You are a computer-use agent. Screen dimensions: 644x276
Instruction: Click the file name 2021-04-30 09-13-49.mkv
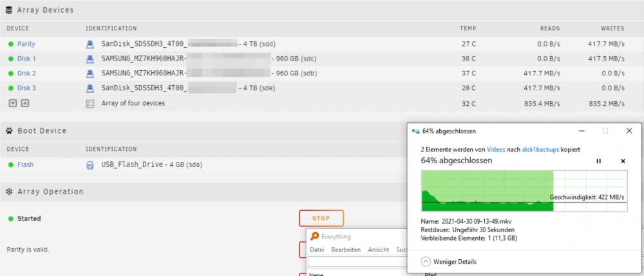477,221
